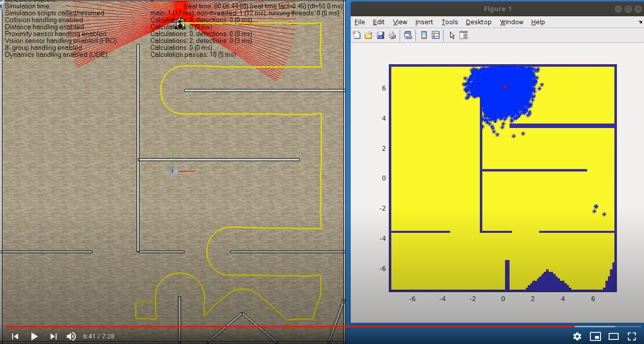Mute the video volume
The height and width of the screenshot is (344, 644).
[71, 336]
